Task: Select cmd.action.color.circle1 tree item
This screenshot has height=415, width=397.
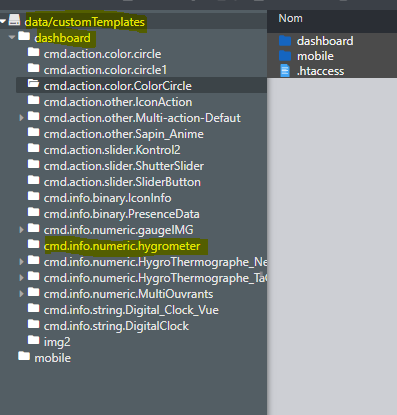Action: [105, 70]
